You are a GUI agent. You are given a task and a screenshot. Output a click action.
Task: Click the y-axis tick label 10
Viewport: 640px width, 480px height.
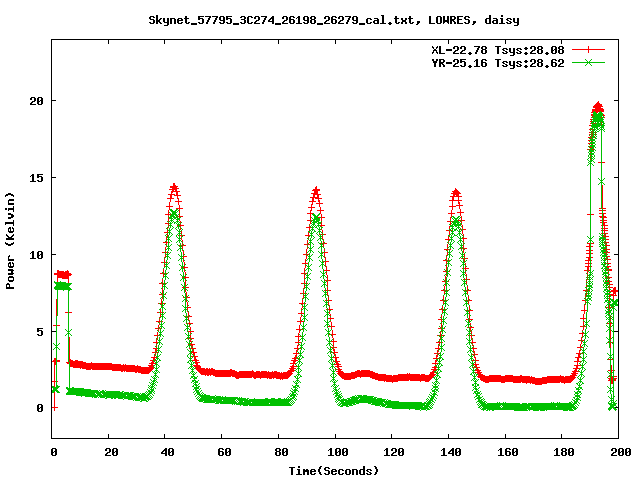coord(36,255)
